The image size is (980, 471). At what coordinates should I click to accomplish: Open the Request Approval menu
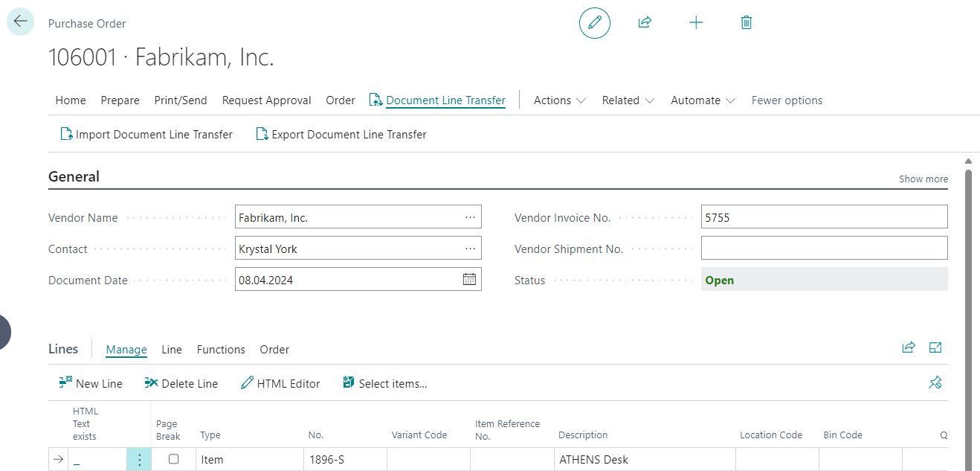(x=266, y=100)
